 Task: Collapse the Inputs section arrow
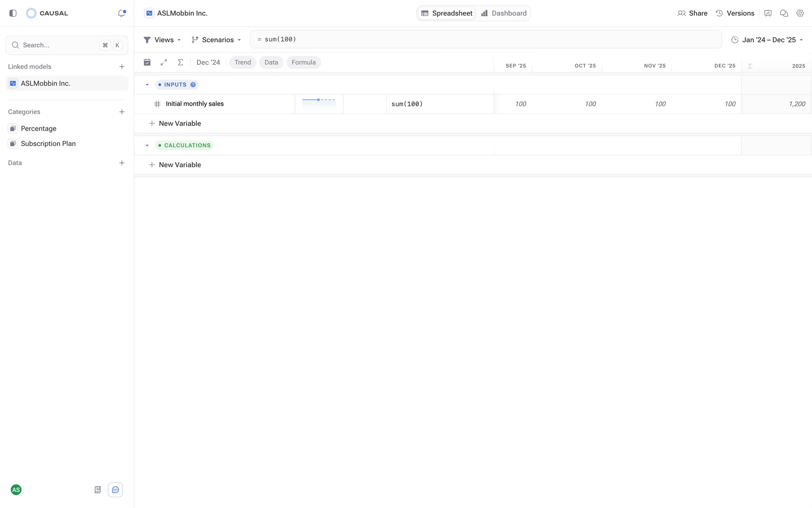point(147,85)
